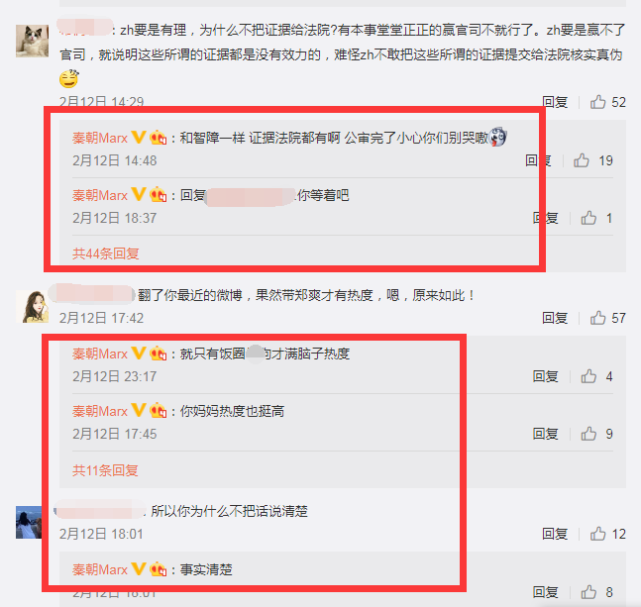Expand the 共44条回复 thread
Image resolution: width=641 pixels, height=607 pixels.
(105, 254)
